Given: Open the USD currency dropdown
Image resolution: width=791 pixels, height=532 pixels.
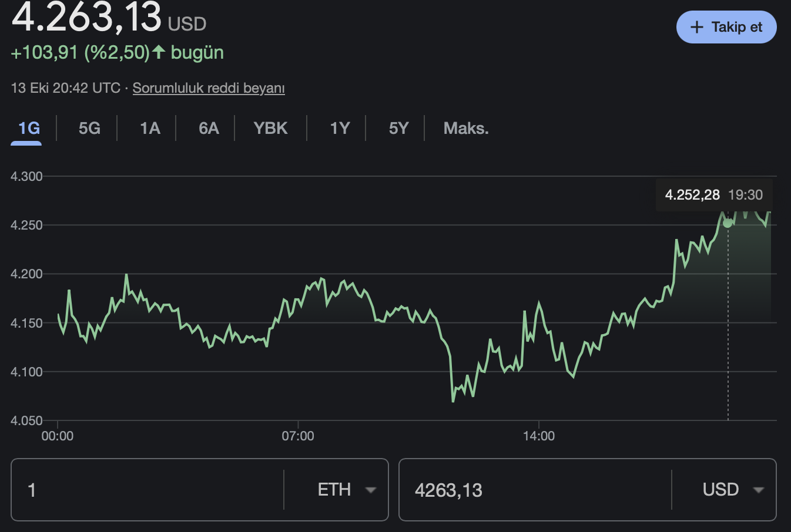Looking at the screenshot, I should point(732,490).
